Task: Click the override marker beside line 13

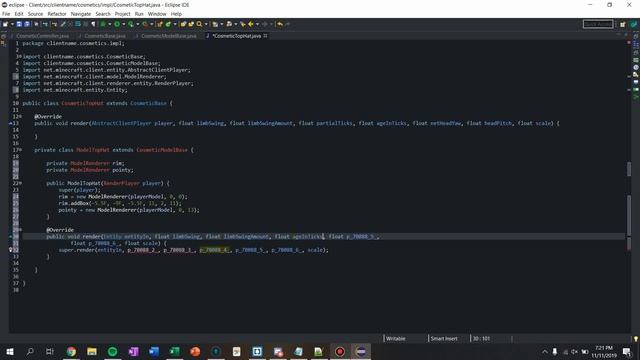Action: tap(11, 123)
